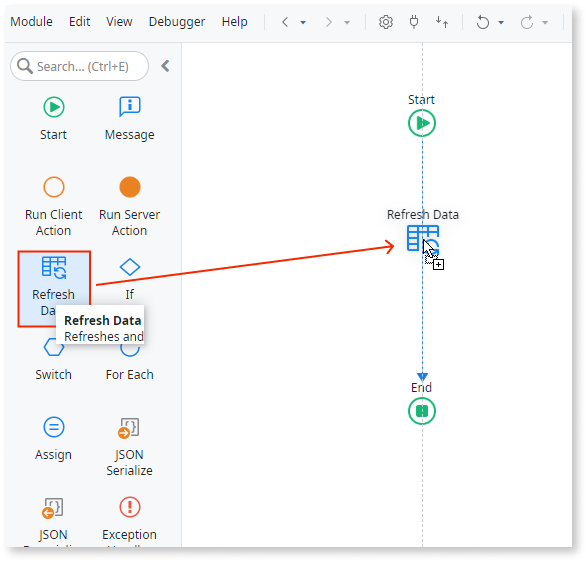Select the Exception Handler tool icon
This screenshot has height=562, width=587.
[130, 507]
